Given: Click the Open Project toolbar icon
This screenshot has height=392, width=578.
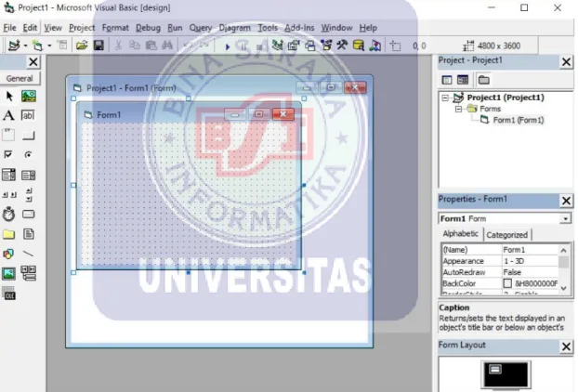Looking at the screenshot, I should point(82,46).
